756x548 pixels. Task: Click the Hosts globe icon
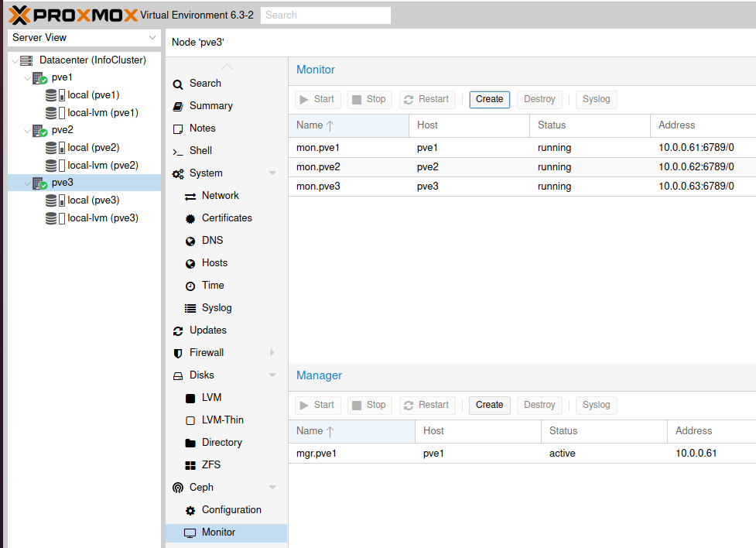pos(190,263)
